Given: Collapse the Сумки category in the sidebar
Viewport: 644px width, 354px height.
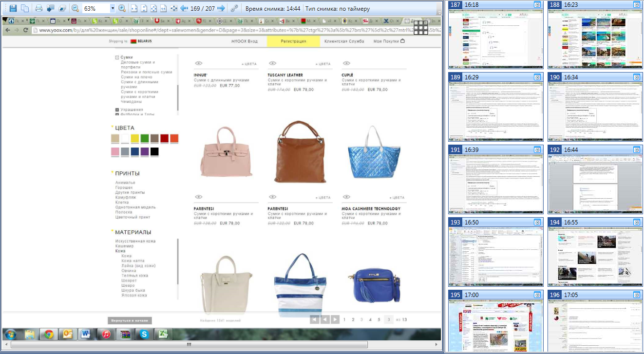Looking at the screenshot, I should (117, 57).
